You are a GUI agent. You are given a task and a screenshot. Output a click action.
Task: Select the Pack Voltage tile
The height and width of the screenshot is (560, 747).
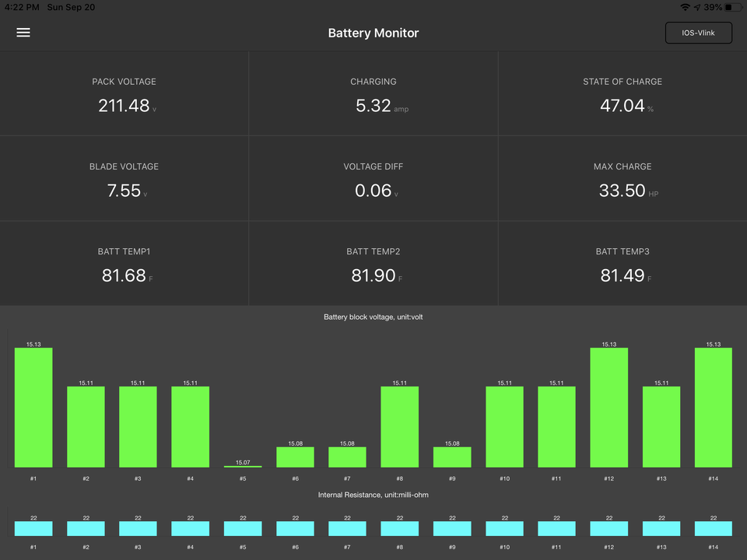click(x=124, y=95)
